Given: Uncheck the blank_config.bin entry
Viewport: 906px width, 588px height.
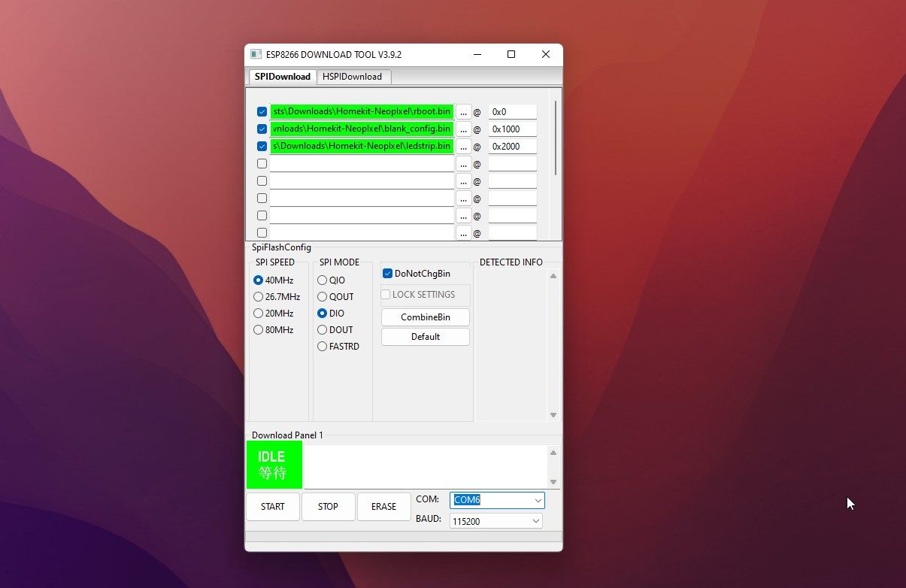Looking at the screenshot, I should (262, 129).
